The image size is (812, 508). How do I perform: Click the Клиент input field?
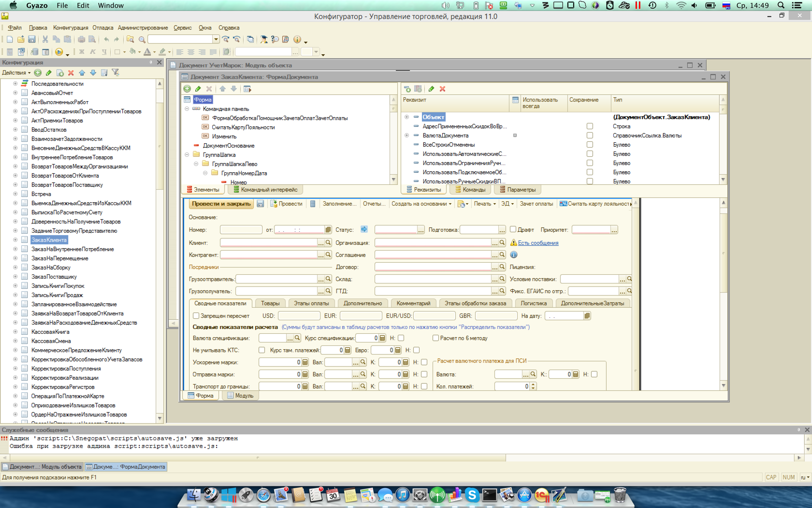tap(268, 242)
